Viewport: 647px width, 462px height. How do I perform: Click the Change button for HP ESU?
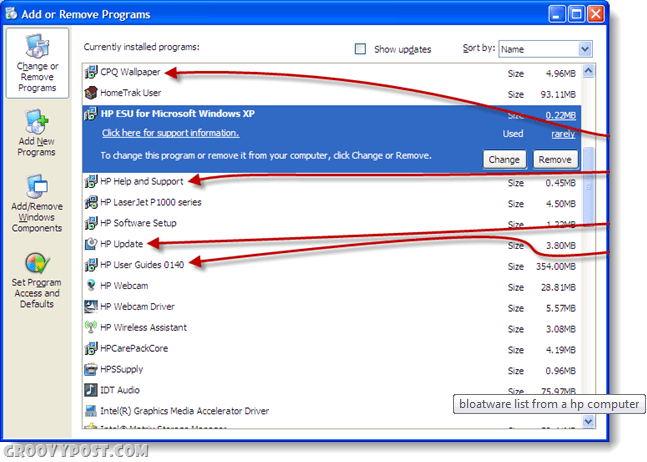pos(504,160)
